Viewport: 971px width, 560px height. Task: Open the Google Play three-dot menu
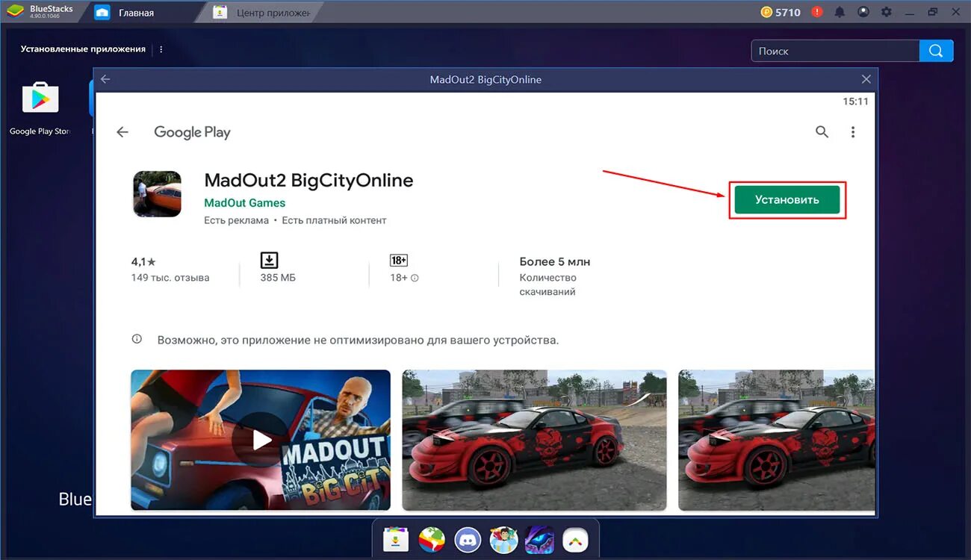[853, 132]
